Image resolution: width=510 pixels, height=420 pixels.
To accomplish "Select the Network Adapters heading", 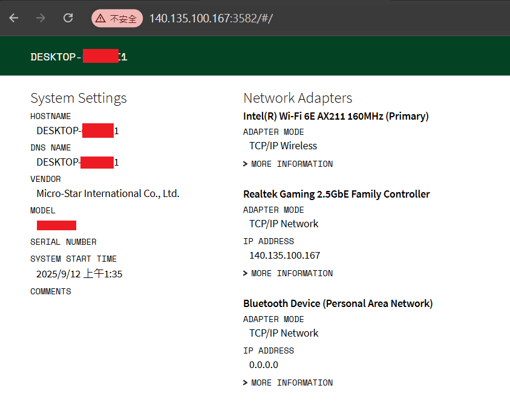I will tap(298, 98).
